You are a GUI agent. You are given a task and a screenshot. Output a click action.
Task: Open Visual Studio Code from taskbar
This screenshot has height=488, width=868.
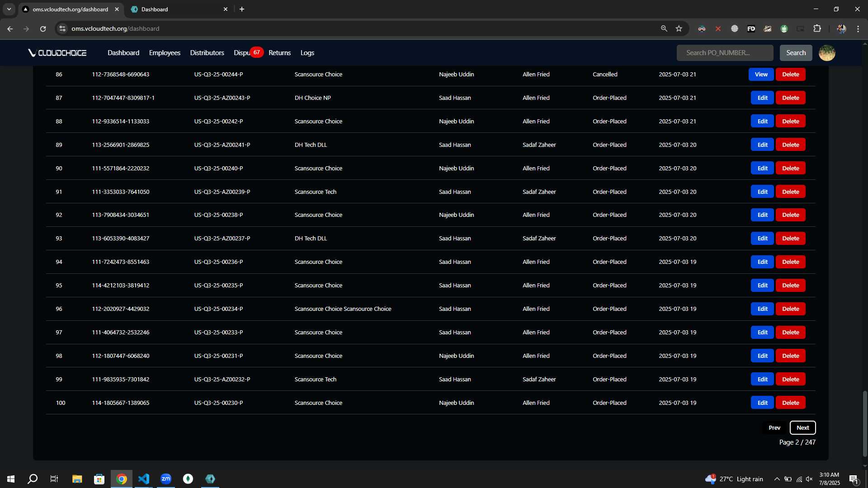coord(143,479)
